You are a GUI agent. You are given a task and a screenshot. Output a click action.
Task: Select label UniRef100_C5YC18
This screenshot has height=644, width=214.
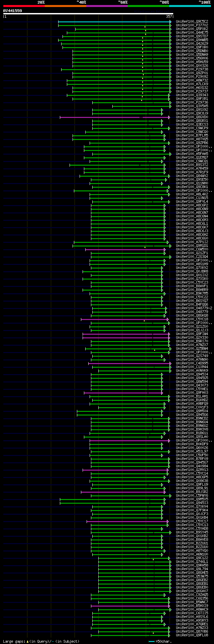[192, 319]
